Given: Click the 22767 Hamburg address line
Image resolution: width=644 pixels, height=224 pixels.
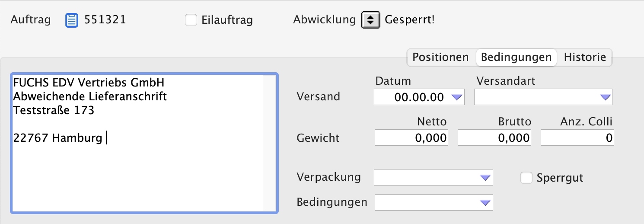Looking at the screenshot, I should click(x=57, y=138).
